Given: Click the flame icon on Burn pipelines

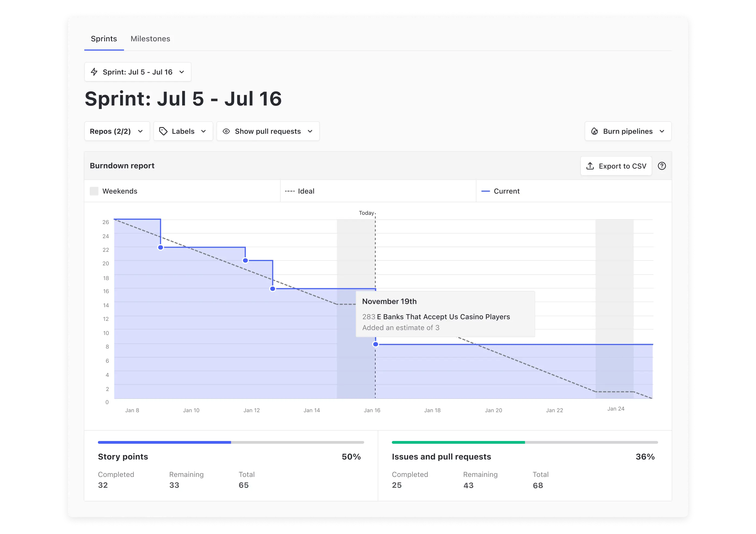Looking at the screenshot, I should (594, 131).
